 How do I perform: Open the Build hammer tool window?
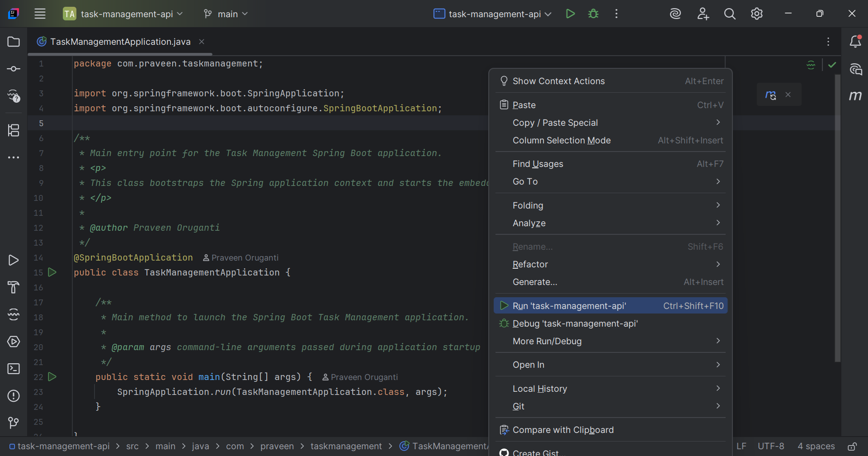tap(14, 287)
